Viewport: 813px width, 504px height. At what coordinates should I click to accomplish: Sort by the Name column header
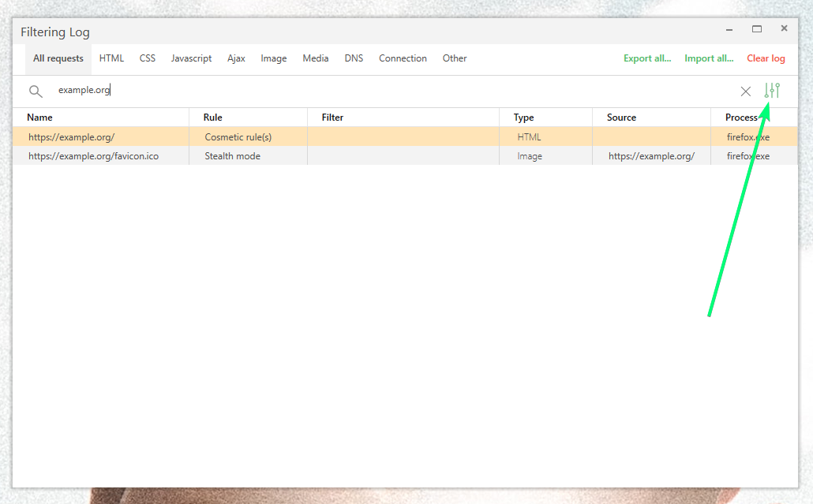[x=39, y=117]
